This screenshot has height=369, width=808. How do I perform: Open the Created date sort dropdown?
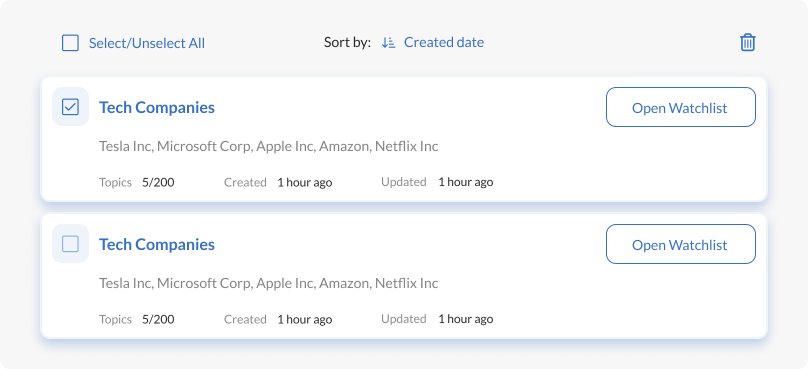pos(444,42)
